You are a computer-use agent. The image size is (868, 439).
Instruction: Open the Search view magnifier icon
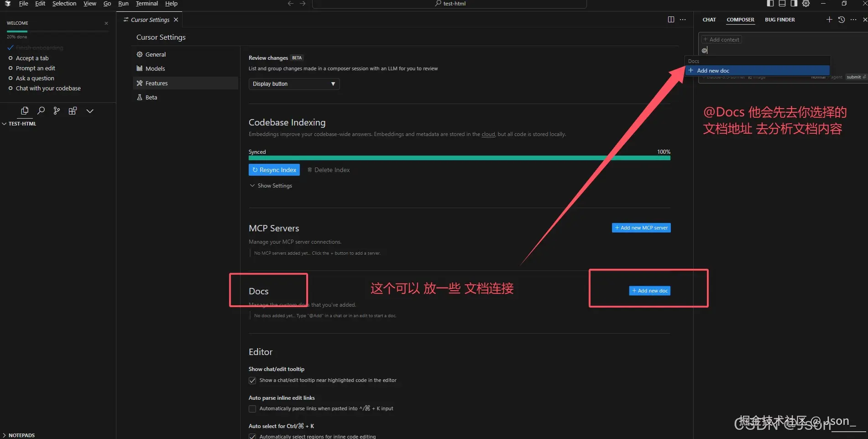tap(41, 111)
